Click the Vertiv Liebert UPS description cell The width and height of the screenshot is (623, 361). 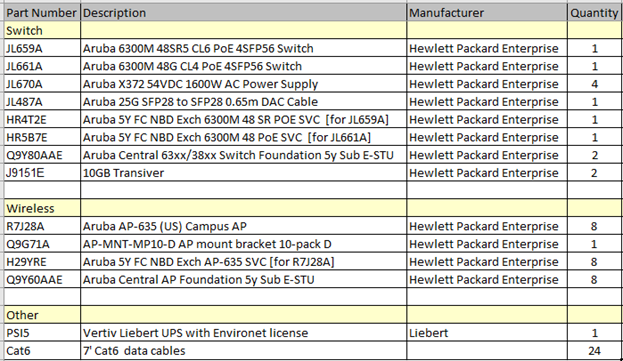tap(244, 332)
